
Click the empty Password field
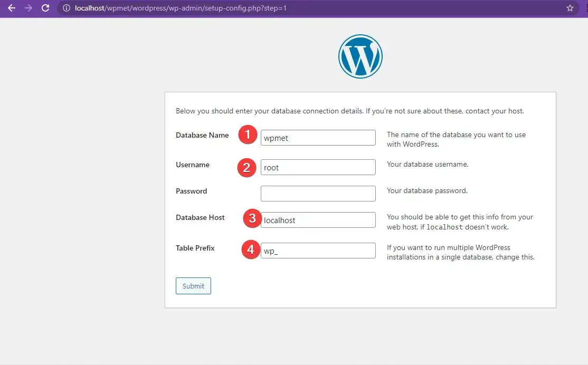(318, 193)
